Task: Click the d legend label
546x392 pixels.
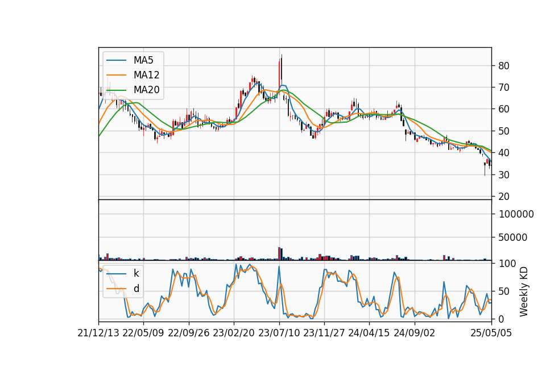Action: click(136, 289)
